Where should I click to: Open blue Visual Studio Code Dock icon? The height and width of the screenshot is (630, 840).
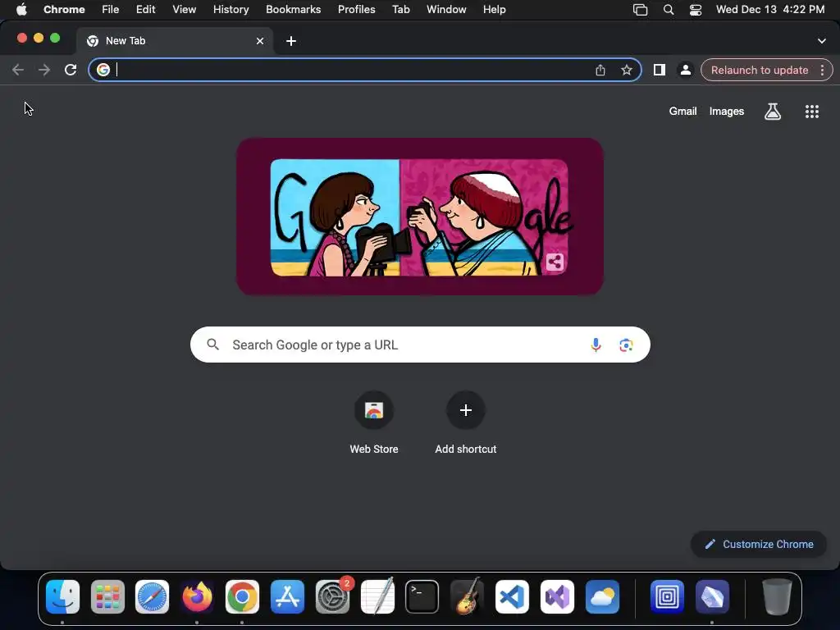512,596
